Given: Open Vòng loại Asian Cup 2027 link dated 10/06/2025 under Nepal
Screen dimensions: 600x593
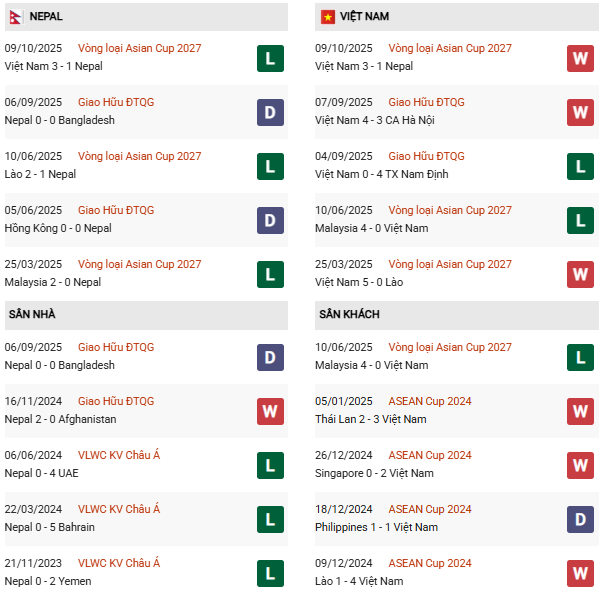Looking at the screenshot, I should coord(139,156).
